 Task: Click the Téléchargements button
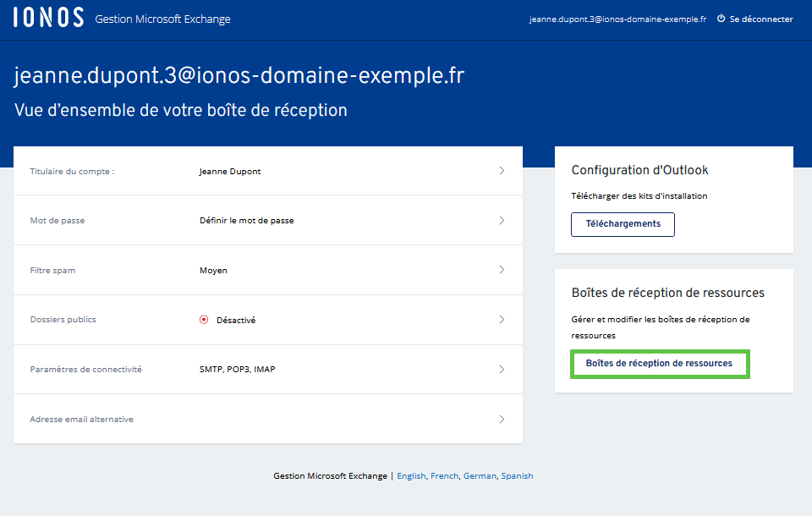(x=623, y=224)
